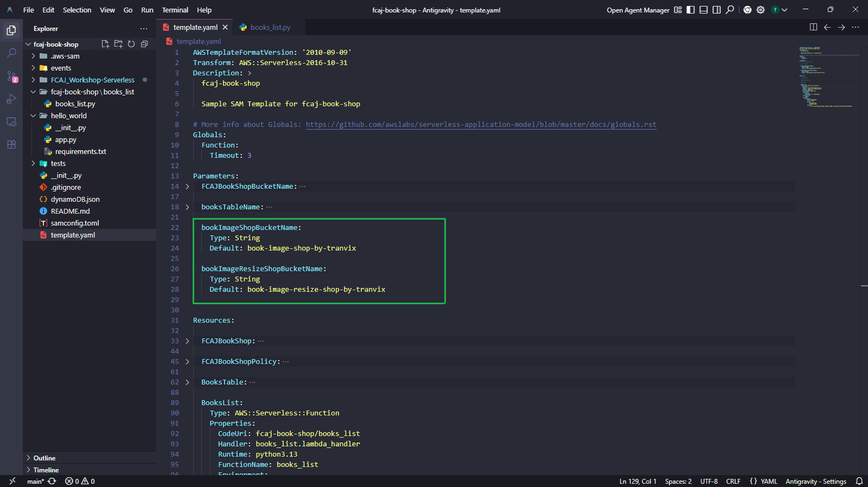
Task: Open the account dropdown chevron
Action: coord(784,10)
